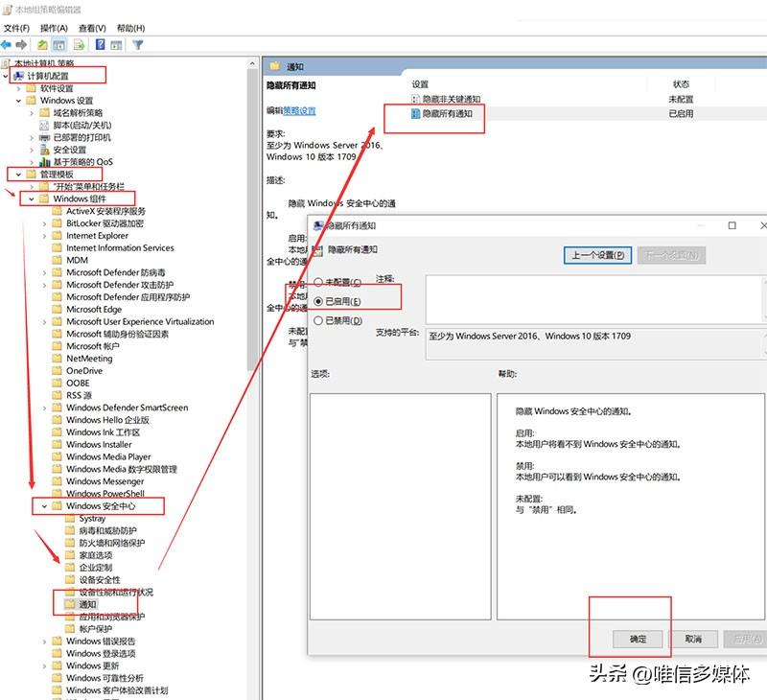Click into the 注释 comment text box

click(x=593, y=299)
